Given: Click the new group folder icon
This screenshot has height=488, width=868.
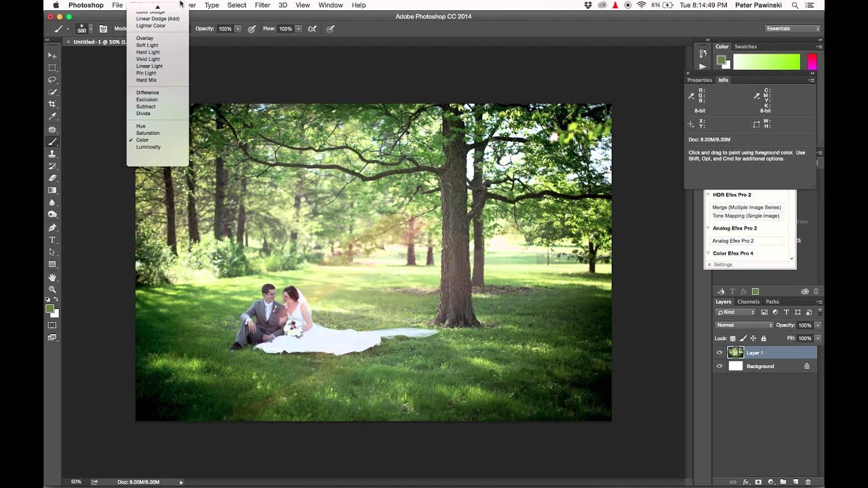Looking at the screenshot, I should [783, 482].
